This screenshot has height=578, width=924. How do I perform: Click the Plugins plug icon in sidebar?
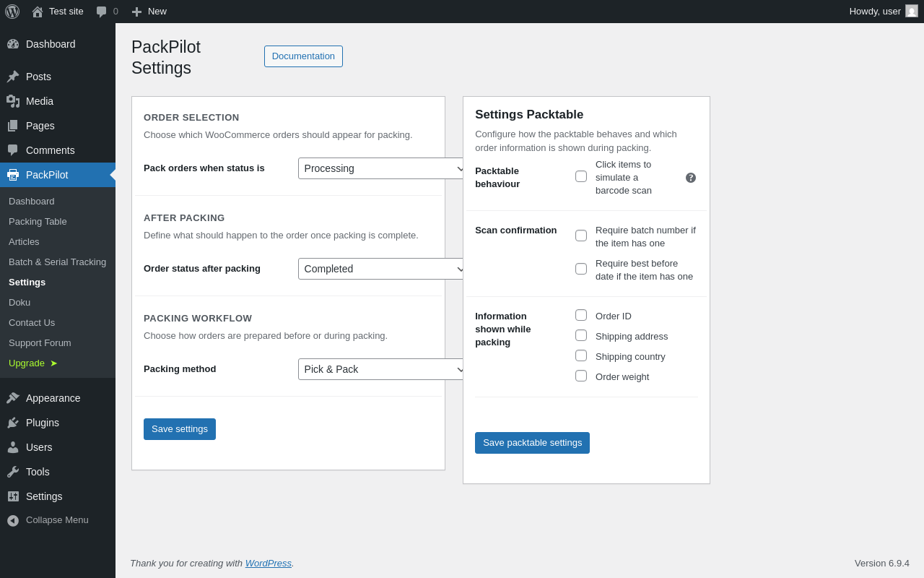click(x=13, y=423)
